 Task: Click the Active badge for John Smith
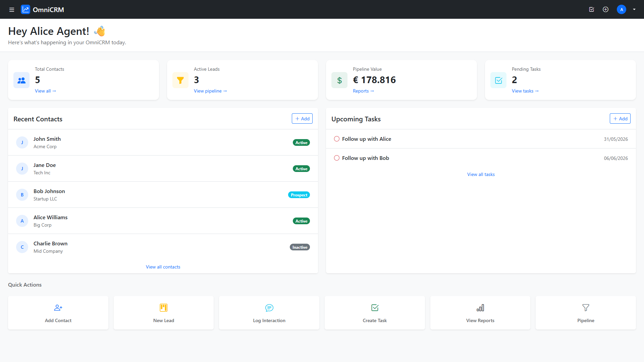301,142
